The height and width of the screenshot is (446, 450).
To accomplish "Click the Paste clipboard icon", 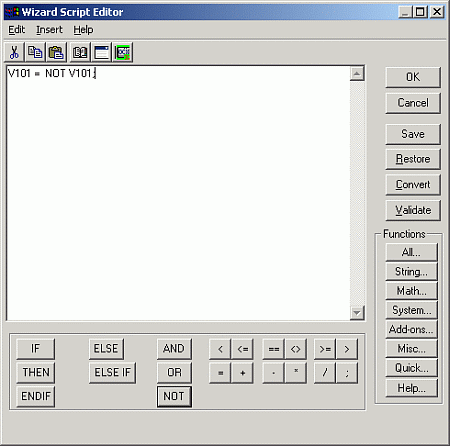I will [56, 52].
